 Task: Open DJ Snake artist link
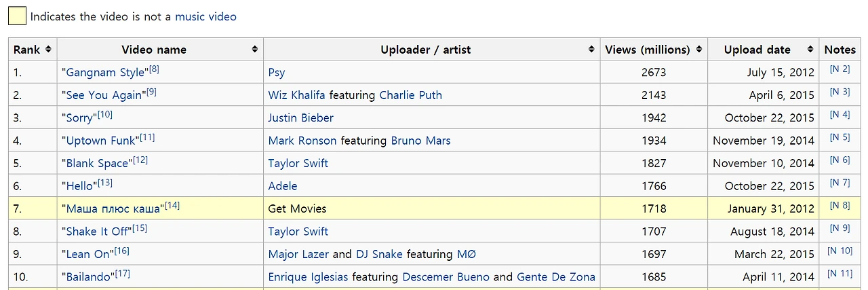click(380, 254)
